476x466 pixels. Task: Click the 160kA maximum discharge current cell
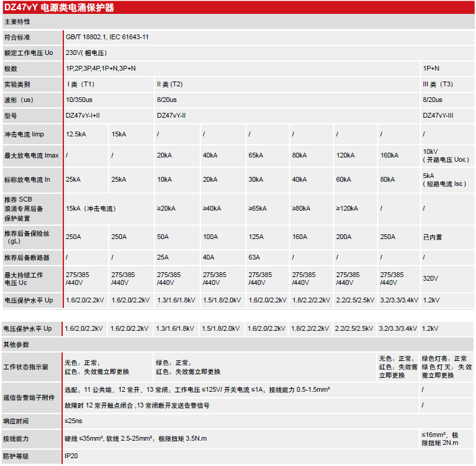(x=389, y=156)
